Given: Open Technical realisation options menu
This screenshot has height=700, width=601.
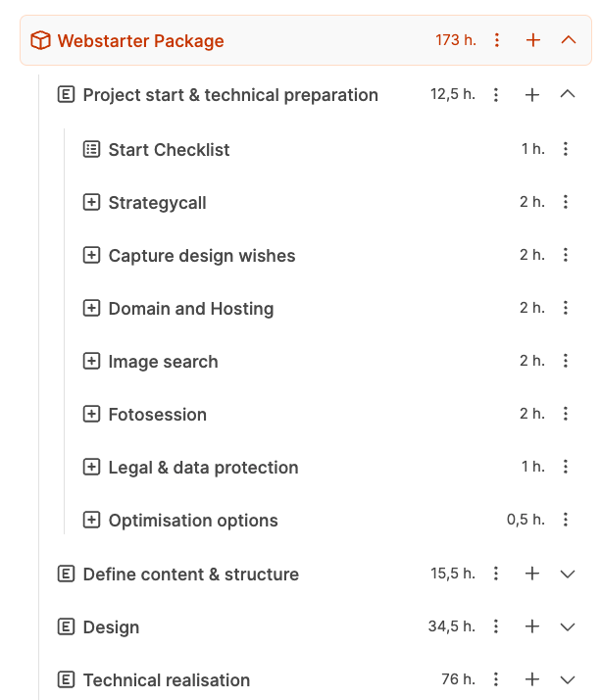Looking at the screenshot, I should 497,679.
